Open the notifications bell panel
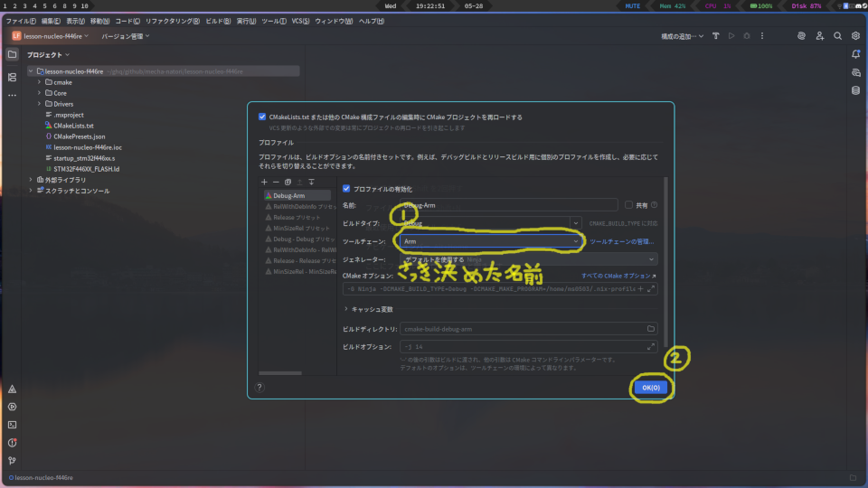Image resolution: width=868 pixels, height=488 pixels. point(855,54)
